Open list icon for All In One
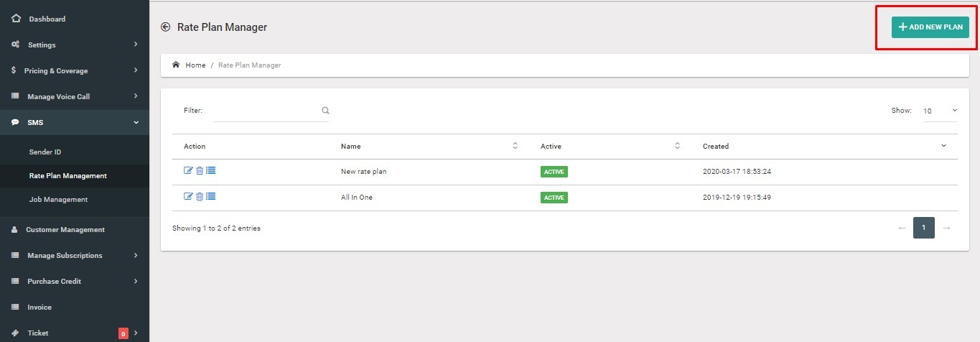 [211, 197]
